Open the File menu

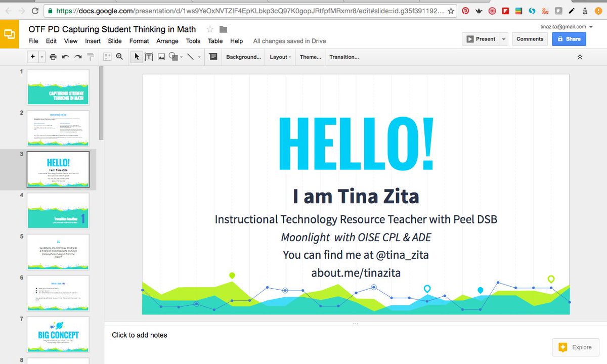click(33, 41)
